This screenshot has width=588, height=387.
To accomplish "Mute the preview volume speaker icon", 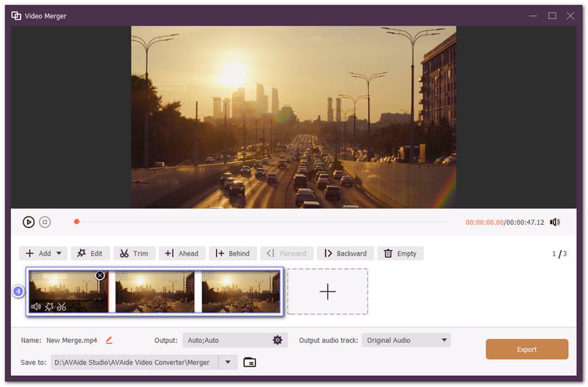I will 555,222.
